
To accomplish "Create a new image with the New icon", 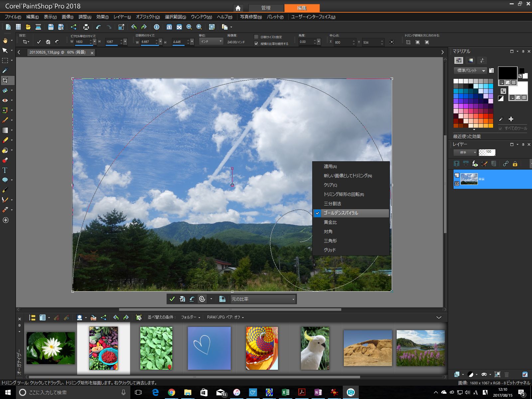I will [x=8, y=27].
